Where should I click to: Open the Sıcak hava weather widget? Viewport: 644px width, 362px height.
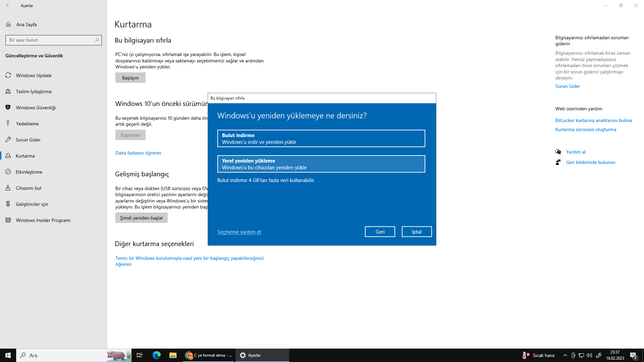(x=539, y=355)
